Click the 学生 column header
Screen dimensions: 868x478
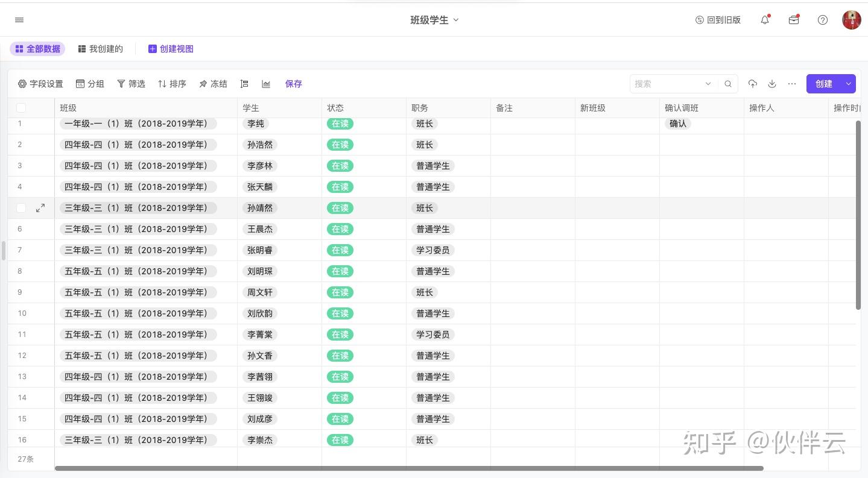279,108
